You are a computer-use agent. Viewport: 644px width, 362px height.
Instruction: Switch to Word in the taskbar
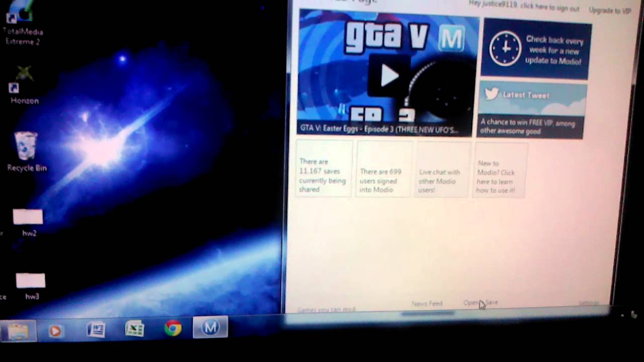click(96, 330)
